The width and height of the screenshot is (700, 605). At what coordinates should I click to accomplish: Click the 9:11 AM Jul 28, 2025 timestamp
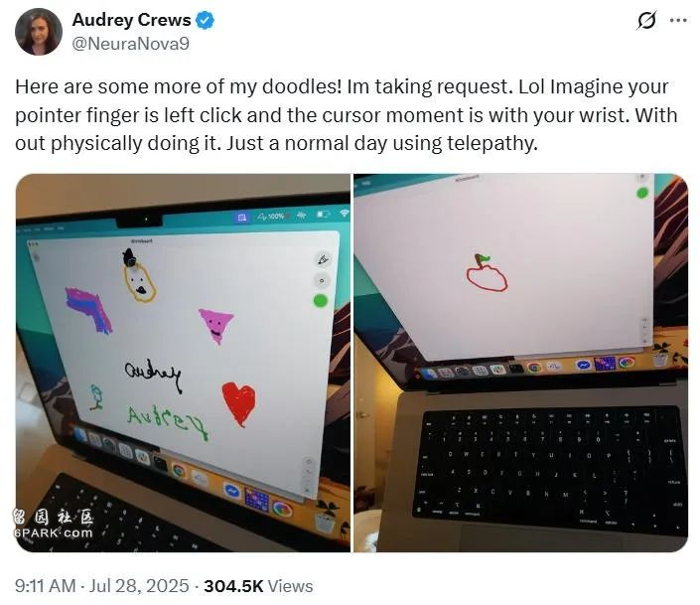click(x=102, y=586)
